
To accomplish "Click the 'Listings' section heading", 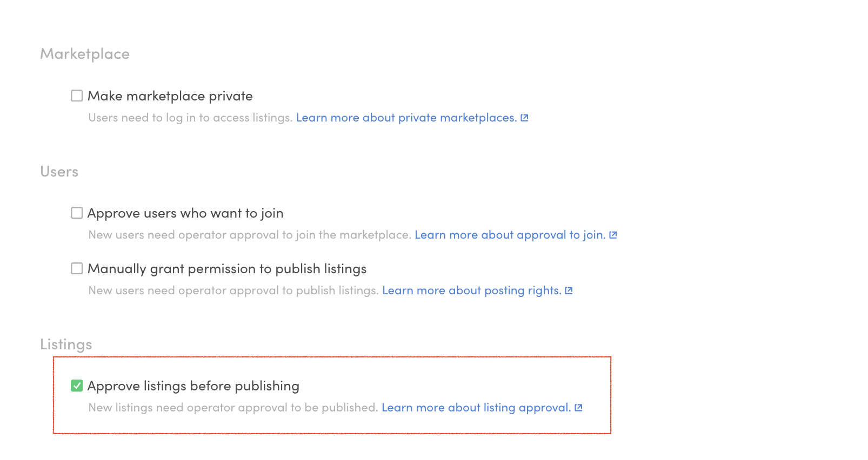I will [x=66, y=344].
